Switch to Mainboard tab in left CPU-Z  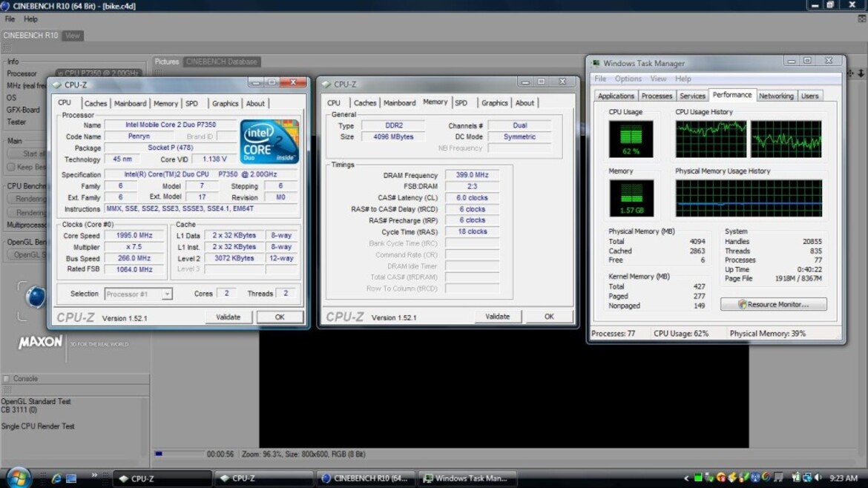point(130,104)
